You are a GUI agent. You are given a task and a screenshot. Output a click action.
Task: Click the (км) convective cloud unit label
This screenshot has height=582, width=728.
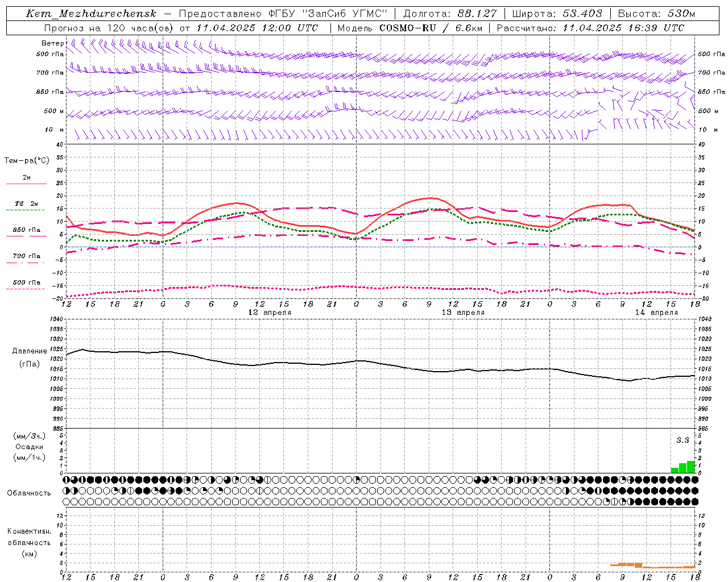(x=29, y=554)
